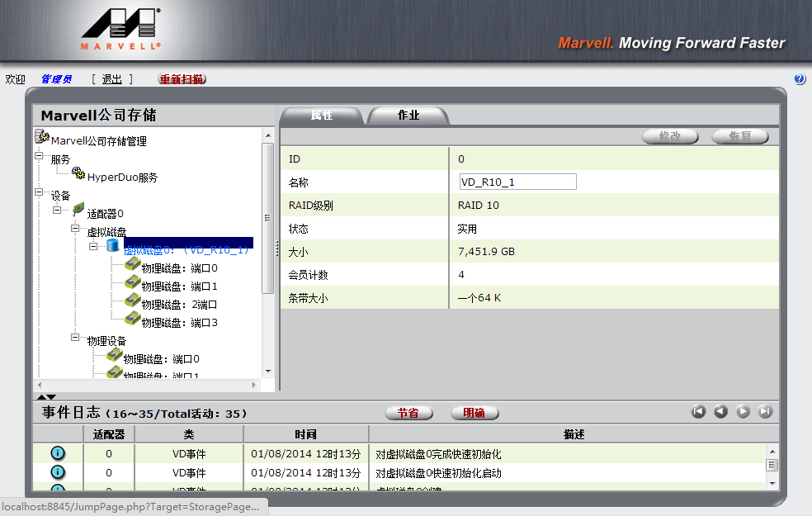The width and height of the screenshot is (812, 516).
Task: Jump to the last event log page
Action: point(766,411)
